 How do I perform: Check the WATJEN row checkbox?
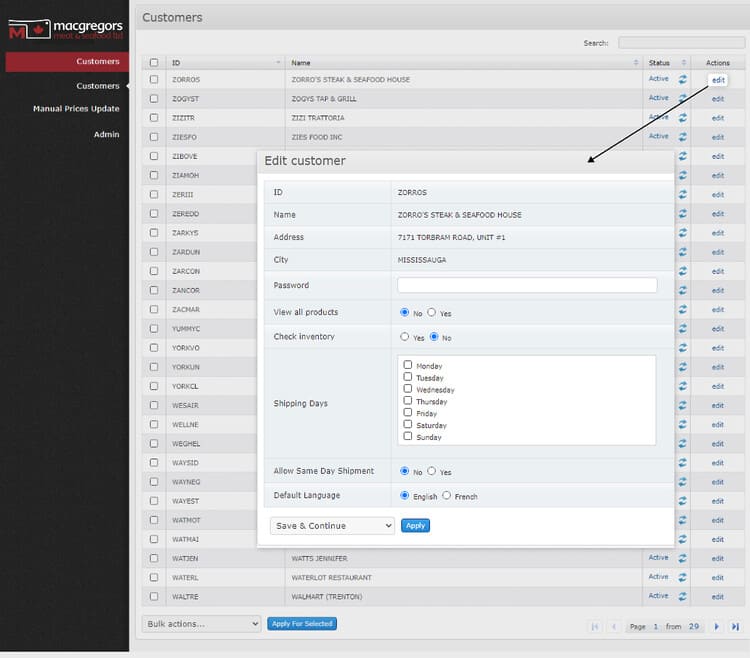(x=154, y=558)
